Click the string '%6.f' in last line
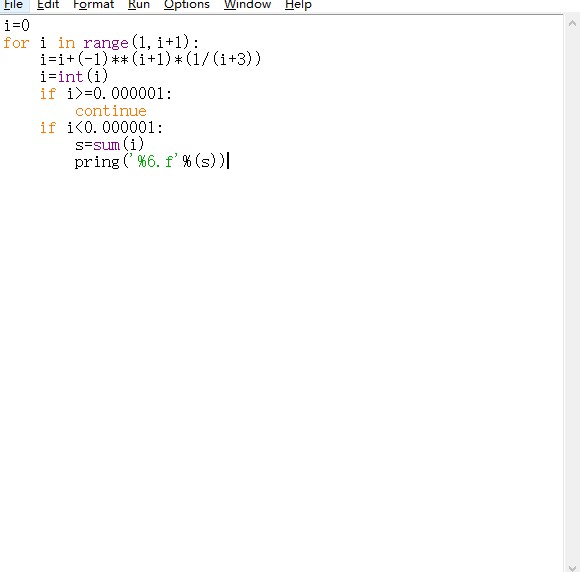The image size is (580, 572). click(155, 161)
